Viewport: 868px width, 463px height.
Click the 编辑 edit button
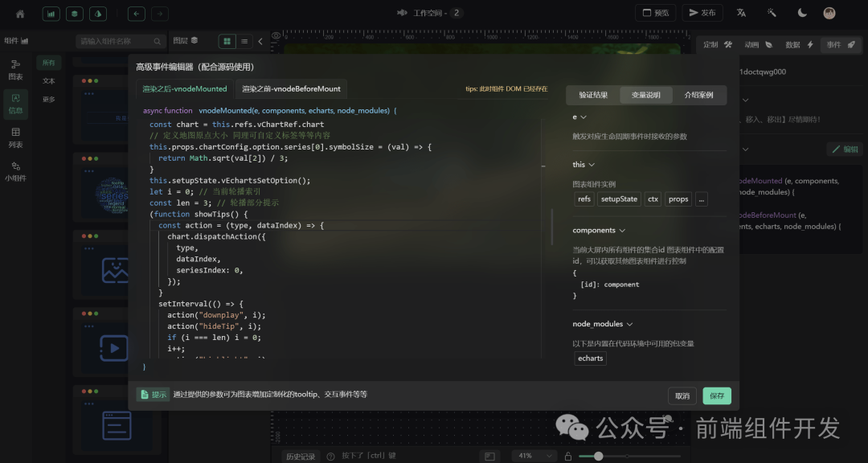(845, 150)
